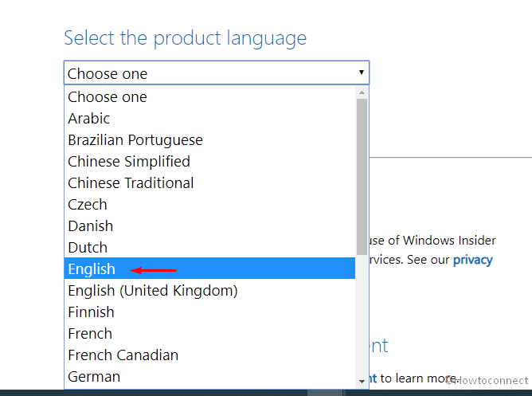Select English from the language list

[x=209, y=269]
